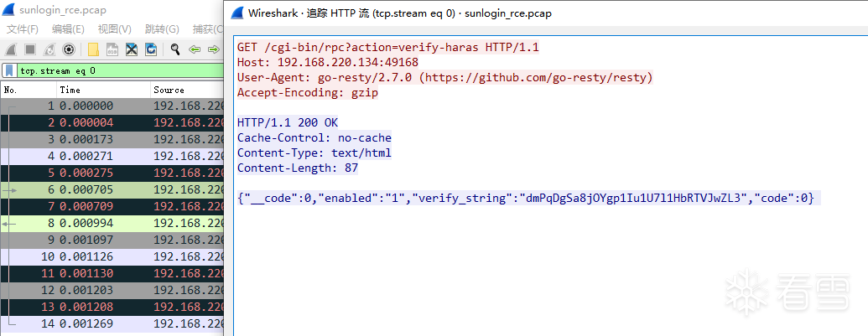Viewport: 868px width, 336px height.
Task: Go back with green left arrow
Action: click(195, 49)
